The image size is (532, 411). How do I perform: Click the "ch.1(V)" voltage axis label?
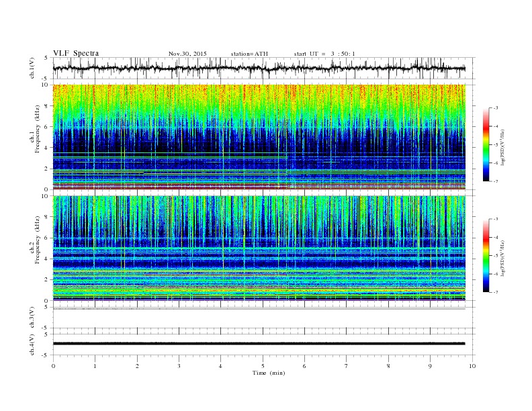tap(32, 68)
